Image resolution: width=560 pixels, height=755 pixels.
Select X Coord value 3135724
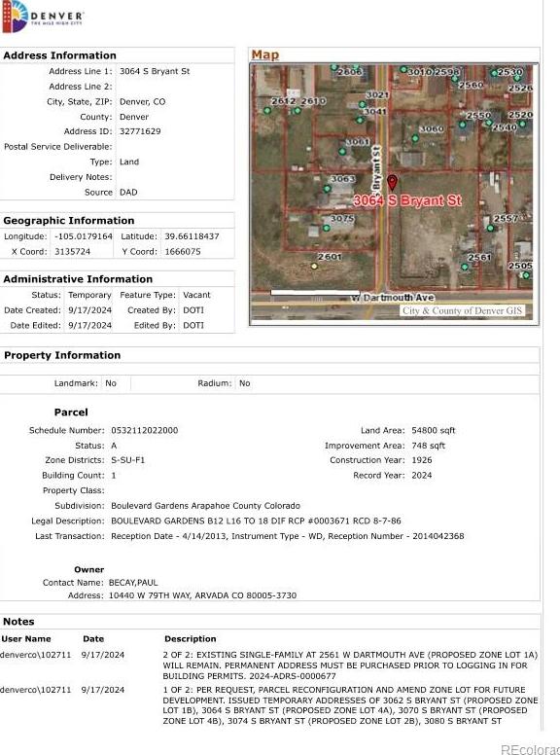[x=72, y=251]
